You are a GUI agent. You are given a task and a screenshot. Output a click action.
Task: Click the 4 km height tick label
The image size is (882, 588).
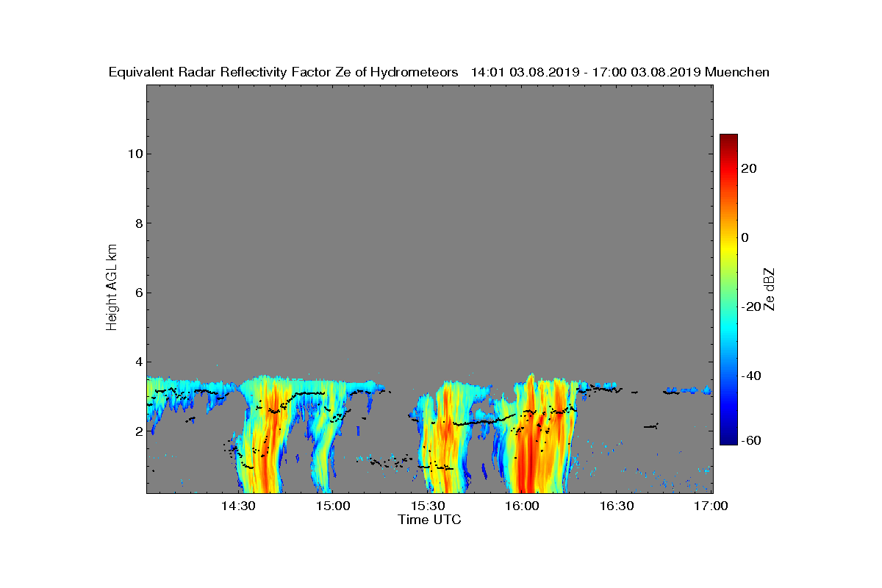click(x=138, y=362)
